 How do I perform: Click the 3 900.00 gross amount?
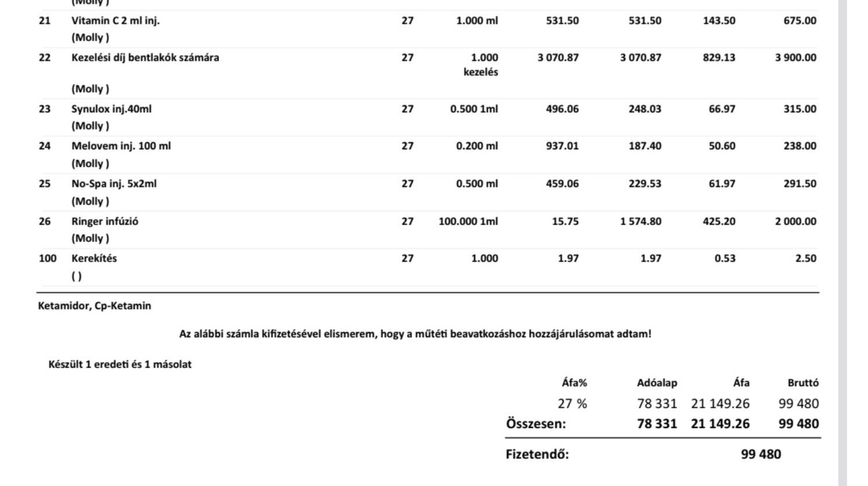point(796,58)
